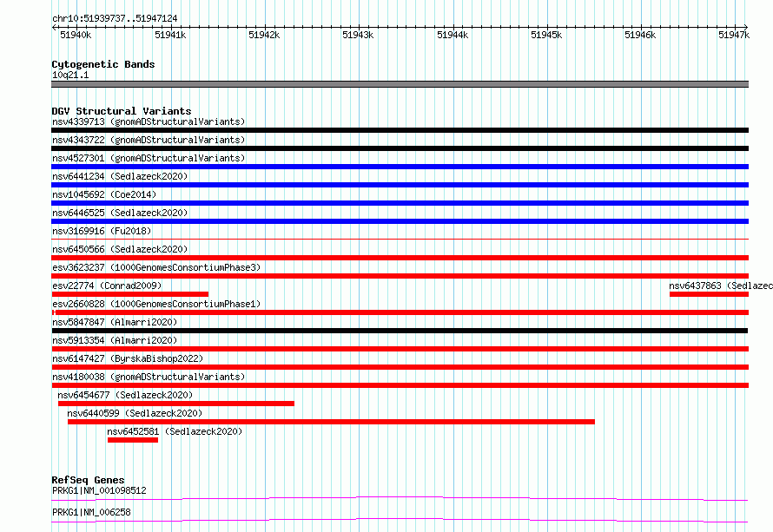Select esv2660828 (1000GenomesConsortiumPhase1) label
Screen dimensions: 773x532
point(156,304)
